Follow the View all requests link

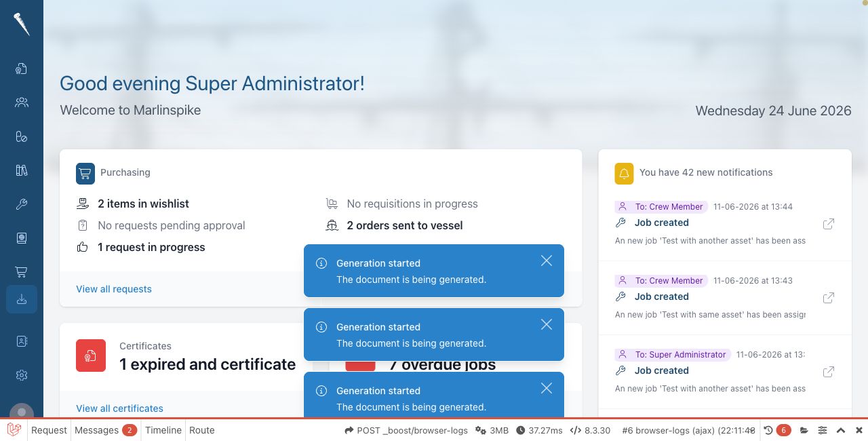(x=114, y=289)
